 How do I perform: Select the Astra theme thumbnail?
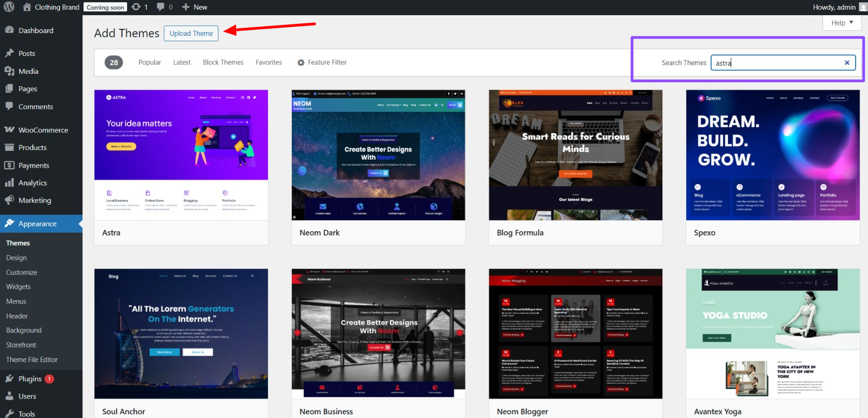[181, 155]
